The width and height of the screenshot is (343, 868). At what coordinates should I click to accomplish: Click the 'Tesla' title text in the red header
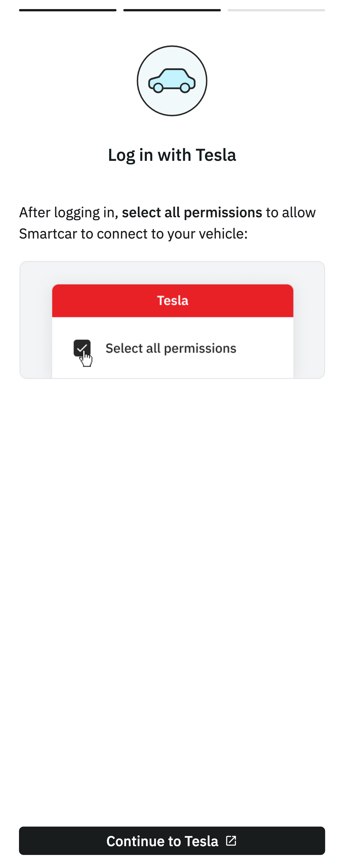172,301
